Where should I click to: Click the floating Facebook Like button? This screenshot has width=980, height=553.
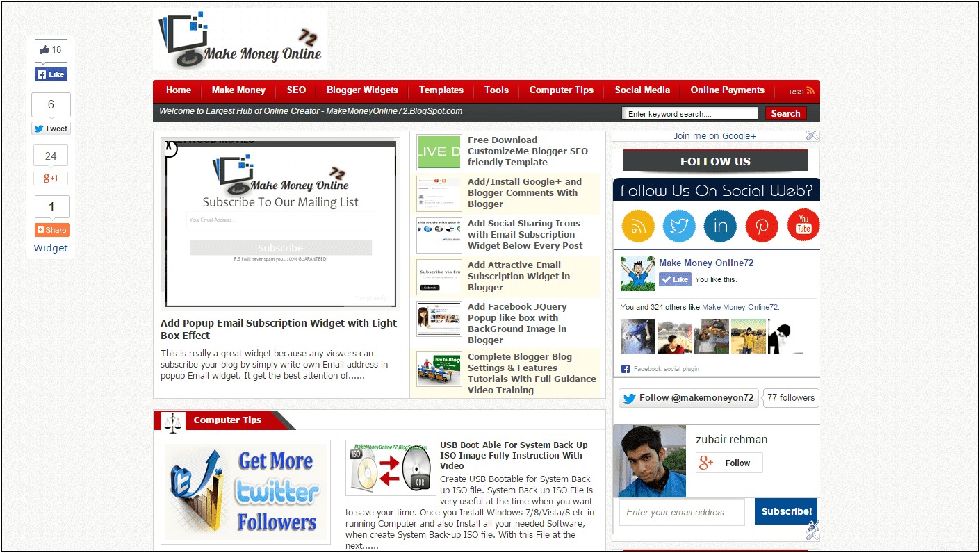[x=51, y=74]
